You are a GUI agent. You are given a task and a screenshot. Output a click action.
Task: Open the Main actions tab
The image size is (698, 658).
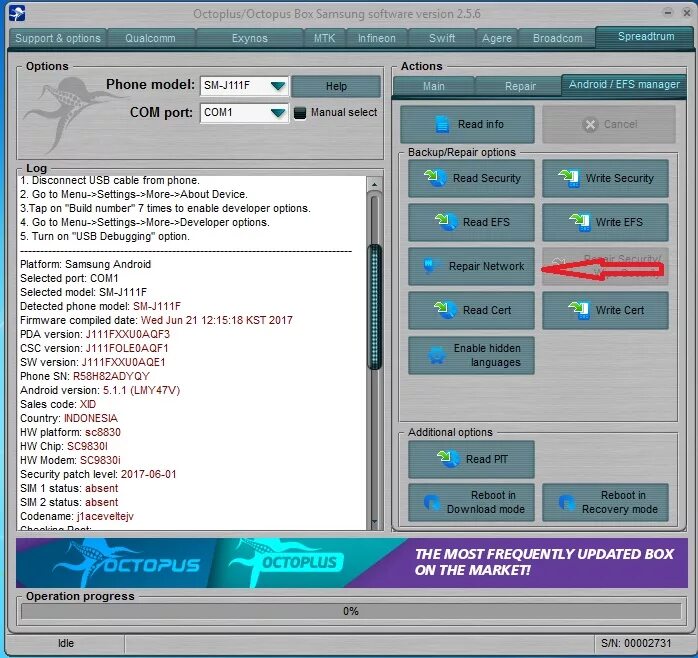[434, 86]
